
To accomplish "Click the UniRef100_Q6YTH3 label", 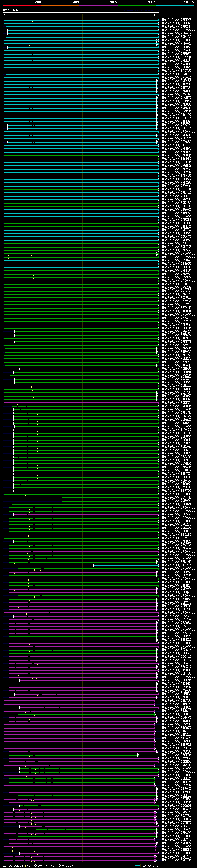I will (177, 497).
